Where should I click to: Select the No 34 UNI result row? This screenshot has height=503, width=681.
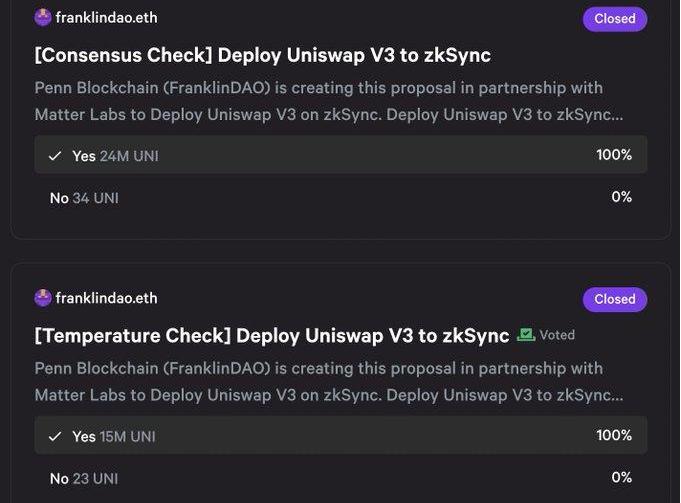coord(340,198)
